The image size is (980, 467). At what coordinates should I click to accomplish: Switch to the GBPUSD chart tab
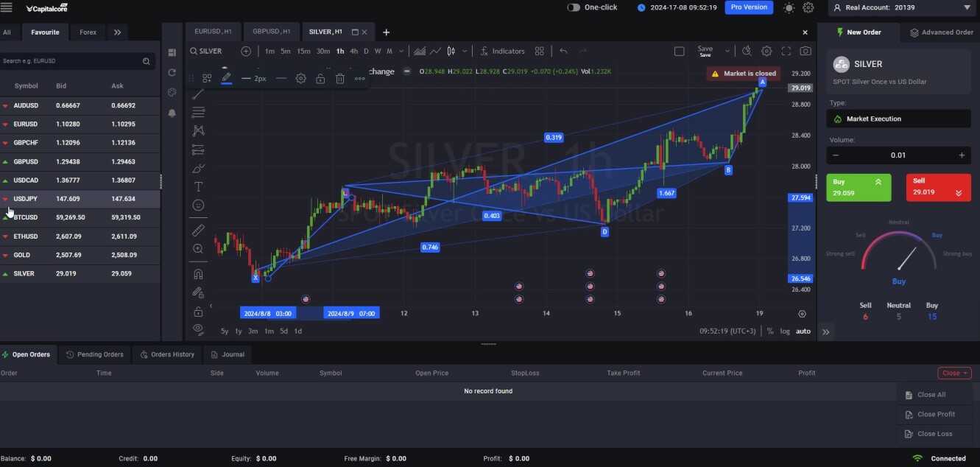coord(270,31)
